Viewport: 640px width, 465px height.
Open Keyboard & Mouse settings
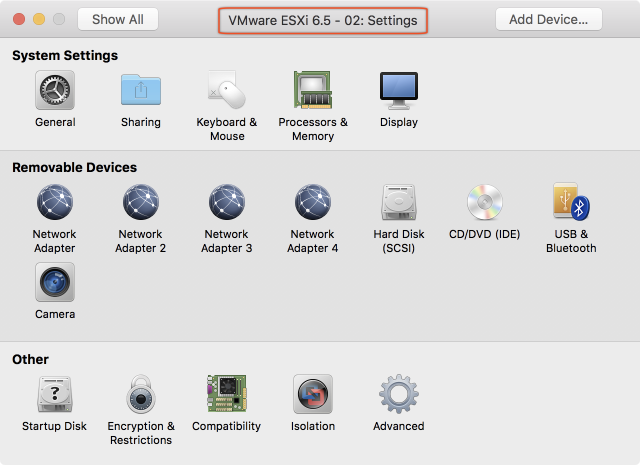(x=227, y=91)
